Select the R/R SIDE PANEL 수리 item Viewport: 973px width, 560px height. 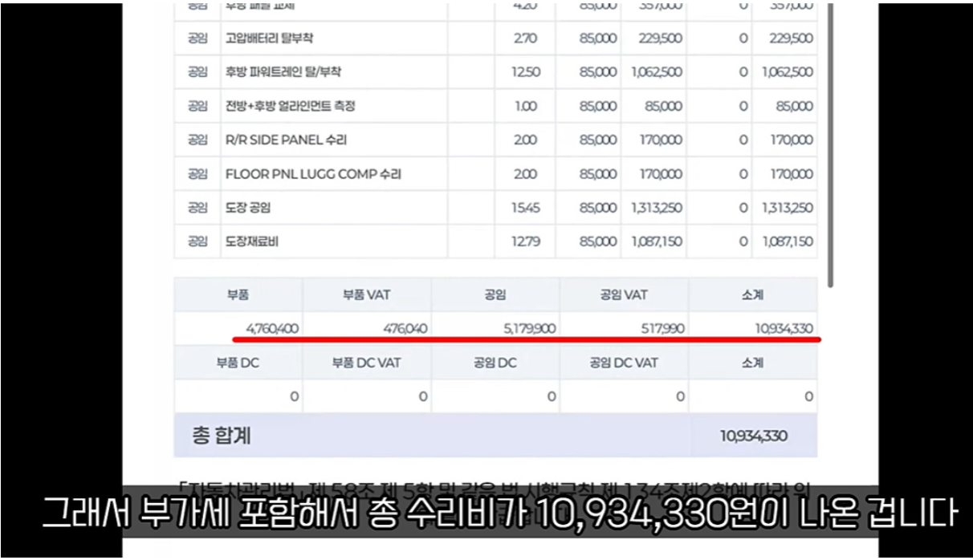pyautogui.click(x=287, y=140)
